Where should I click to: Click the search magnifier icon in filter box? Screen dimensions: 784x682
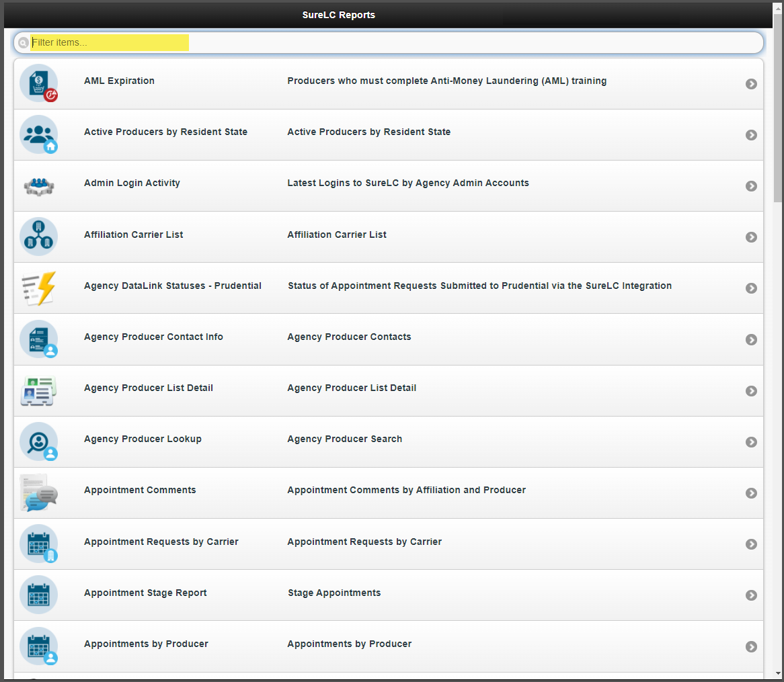[23, 43]
